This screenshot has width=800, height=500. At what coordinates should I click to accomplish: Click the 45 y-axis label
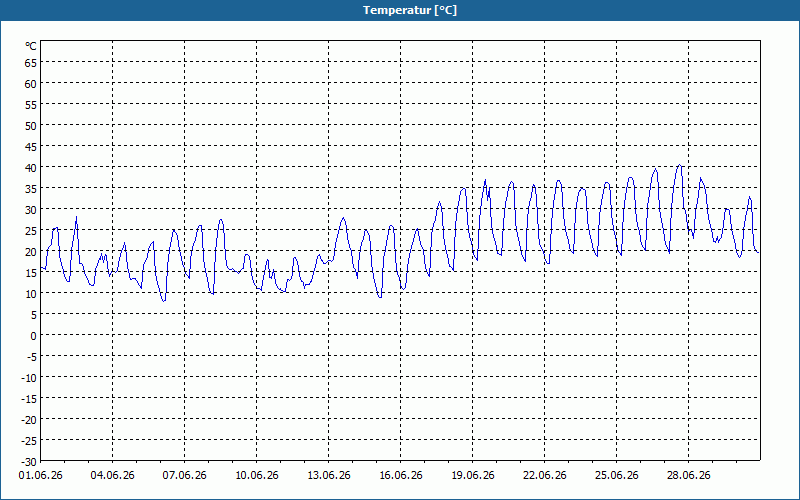click(x=31, y=147)
